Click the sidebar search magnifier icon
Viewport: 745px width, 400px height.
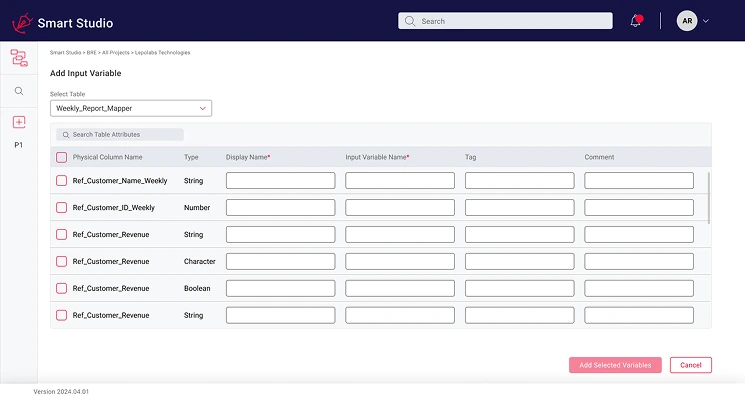19,91
